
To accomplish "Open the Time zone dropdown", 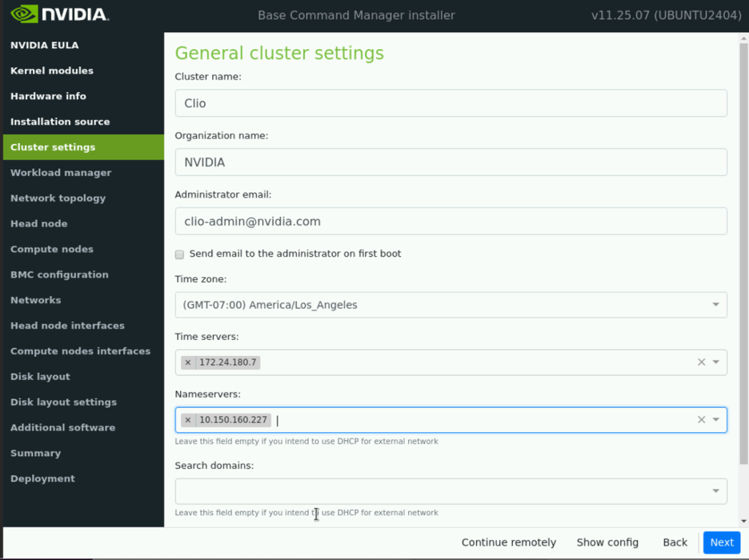I will pyautogui.click(x=451, y=305).
